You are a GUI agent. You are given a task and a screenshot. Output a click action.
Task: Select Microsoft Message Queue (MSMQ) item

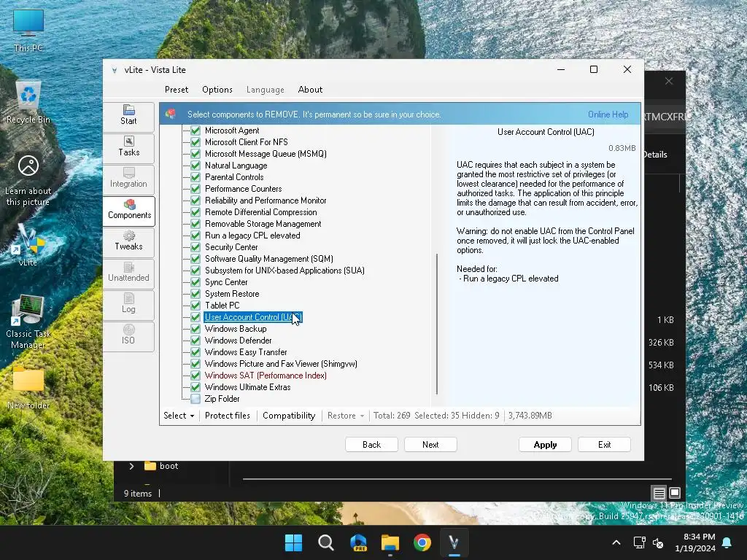[266, 153]
